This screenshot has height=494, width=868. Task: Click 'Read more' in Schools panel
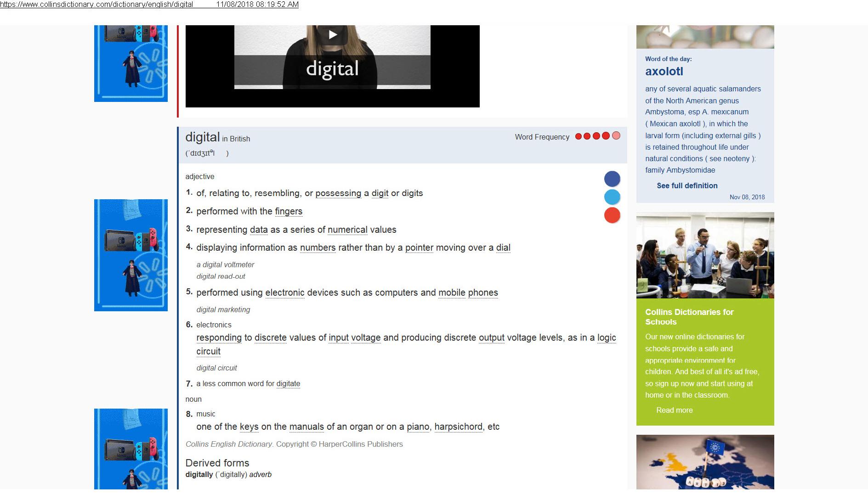point(674,410)
